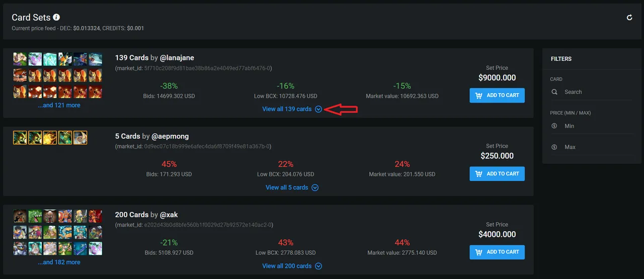
Task: Open seller @lanajane profile
Action: coord(177,58)
